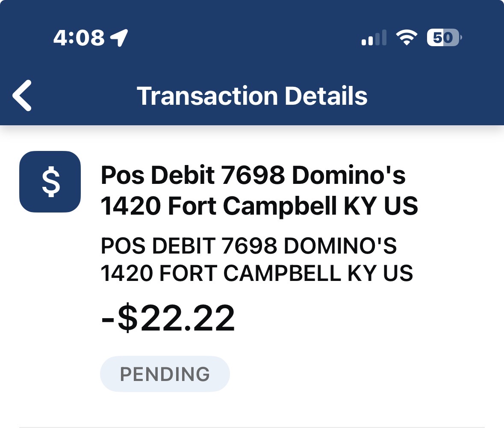Select the -$22.22 transaction amount

coord(168,319)
